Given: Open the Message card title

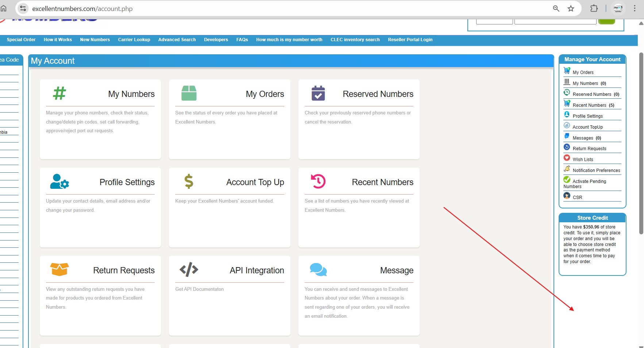Looking at the screenshot, I should pos(397,270).
